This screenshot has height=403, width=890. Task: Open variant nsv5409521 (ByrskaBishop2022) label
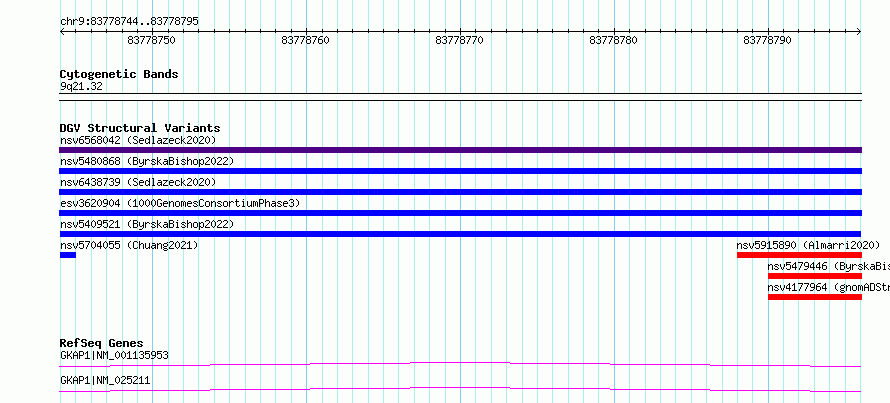(147, 224)
